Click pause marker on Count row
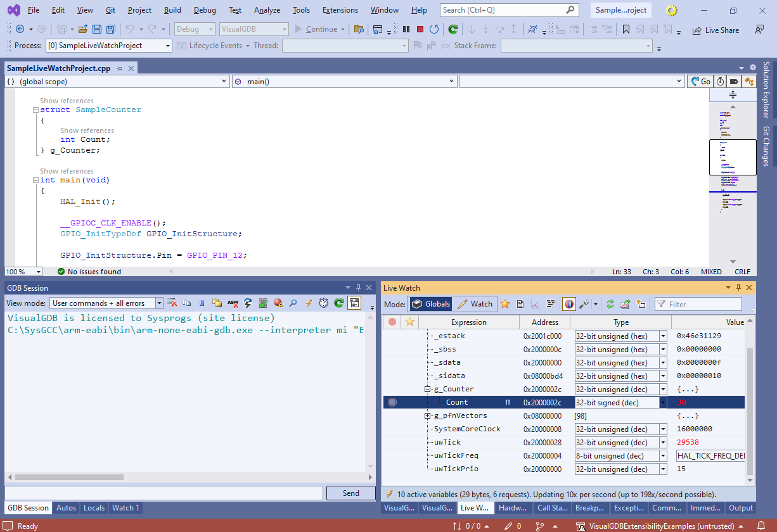The image size is (777, 532). 508,402
